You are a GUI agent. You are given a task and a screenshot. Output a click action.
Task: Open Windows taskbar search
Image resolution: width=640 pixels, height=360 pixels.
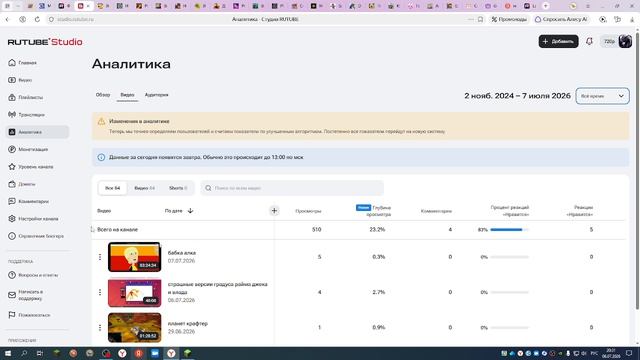[x=24, y=353]
